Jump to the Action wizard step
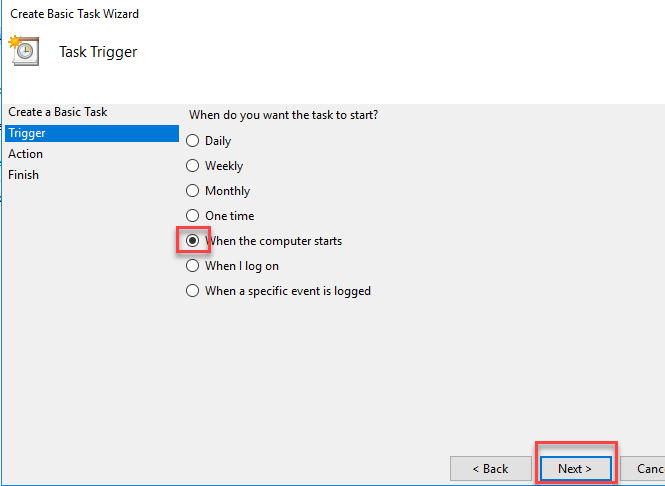The width and height of the screenshot is (665, 486). coord(26,154)
